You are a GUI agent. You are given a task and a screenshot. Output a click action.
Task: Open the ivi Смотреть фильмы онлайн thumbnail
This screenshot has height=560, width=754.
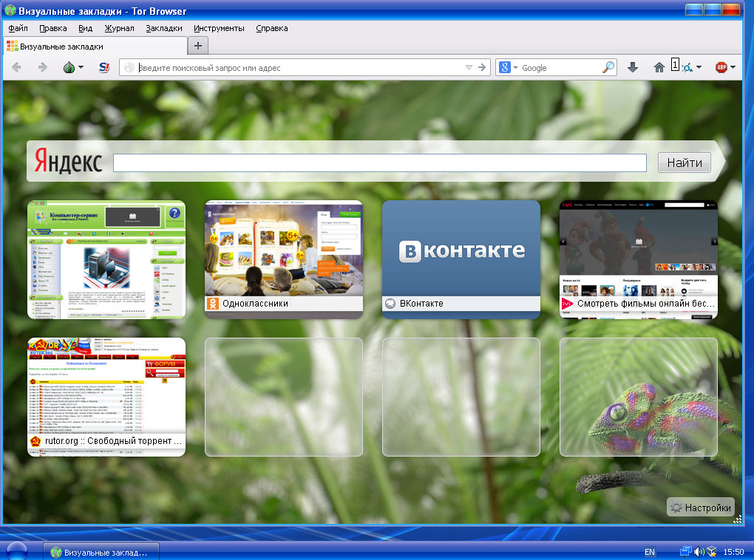[639, 259]
